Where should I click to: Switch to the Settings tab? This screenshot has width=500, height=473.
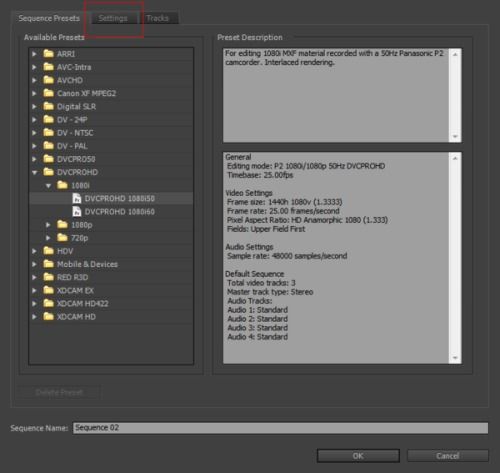click(113, 18)
